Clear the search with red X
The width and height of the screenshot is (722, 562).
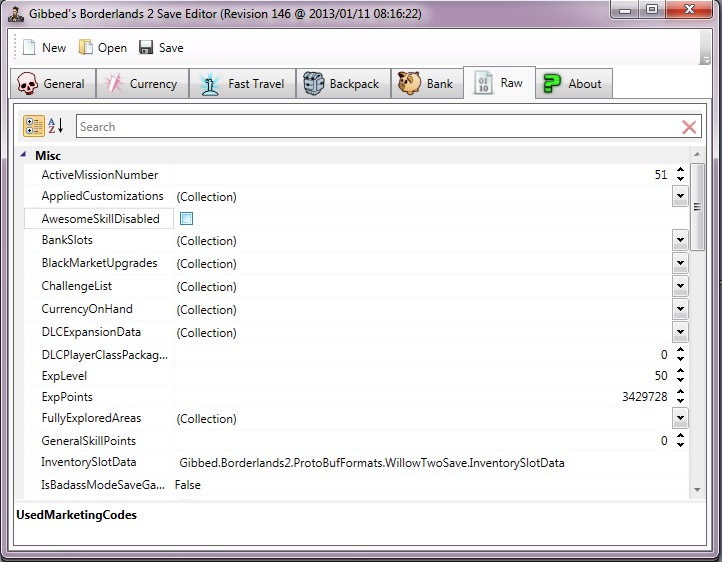[689, 127]
